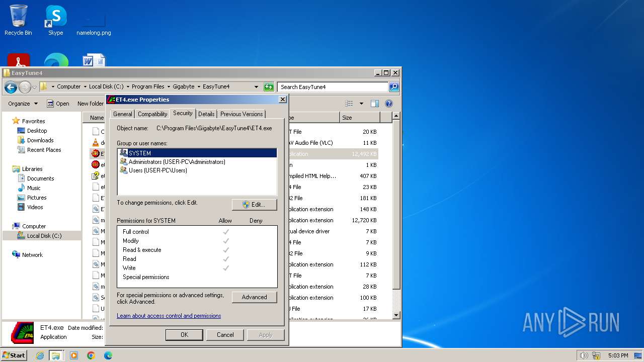644x362 pixels.
Task: Open Explorer help via question mark icon
Action: coord(389,104)
